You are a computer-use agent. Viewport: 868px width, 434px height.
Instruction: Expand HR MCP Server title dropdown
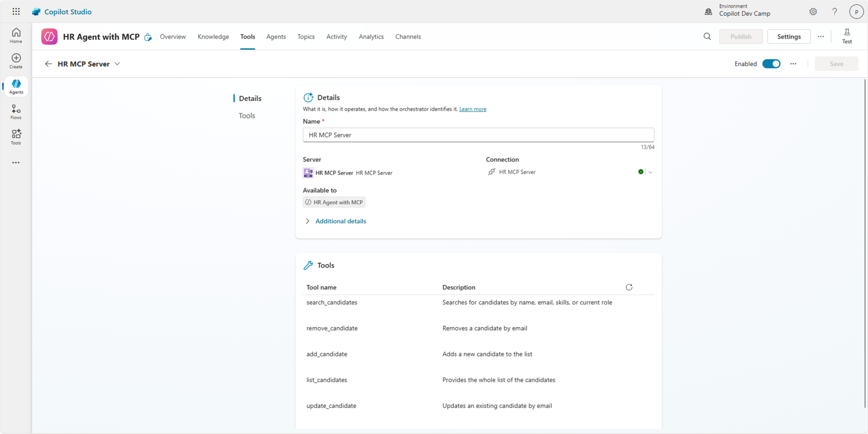coord(117,64)
